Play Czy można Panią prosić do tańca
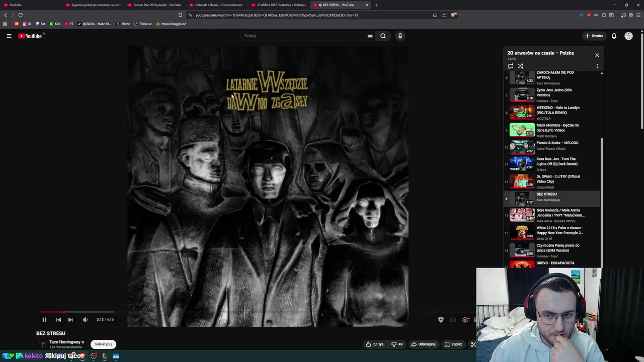The image size is (644, 362). (552, 250)
